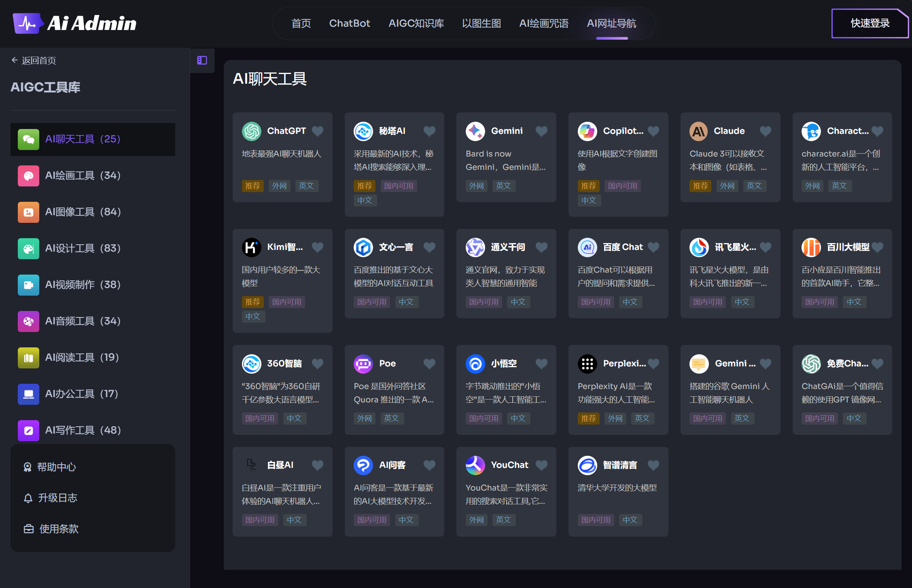Screen dimensions: 912x588
Task: Select AI办公工具 (17) category
Action: (93, 394)
